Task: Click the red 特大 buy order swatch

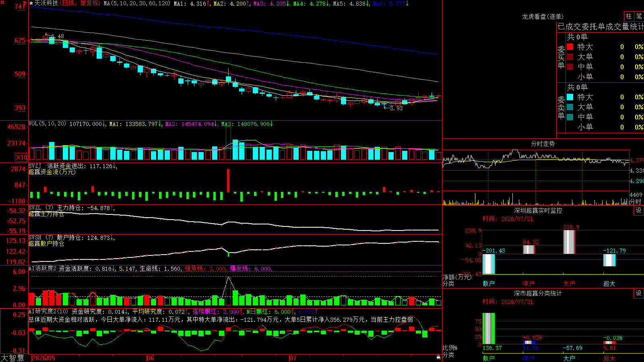Action: point(570,47)
